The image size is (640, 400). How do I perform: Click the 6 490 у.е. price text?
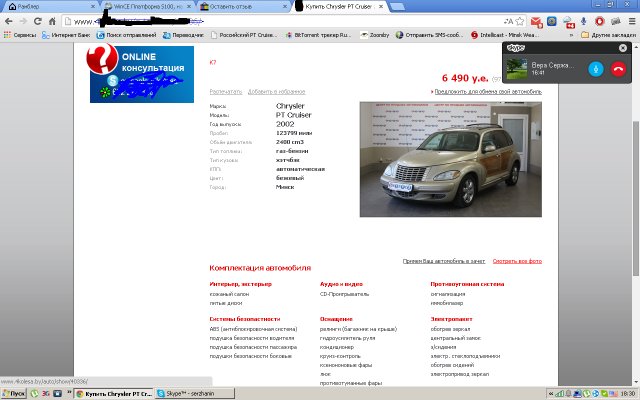(465, 78)
